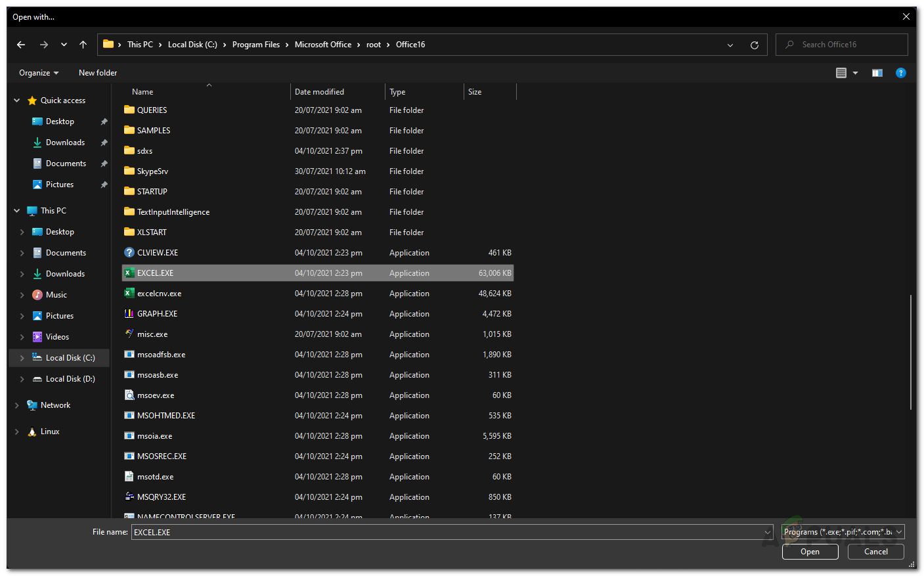Image resolution: width=924 pixels, height=576 pixels.
Task: Jump to This PC in breadcrumb
Action: click(140, 45)
